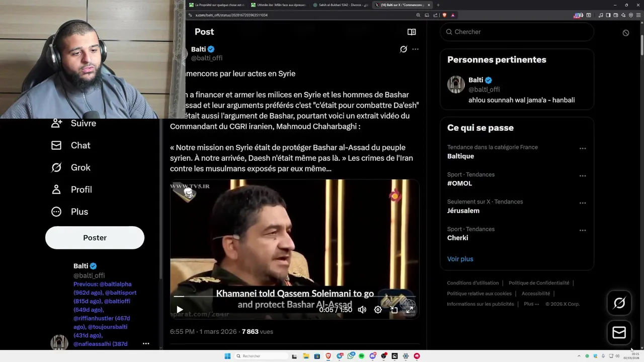Open reader view icon beside Post header
Image resolution: width=644 pixels, height=362 pixels.
[x=412, y=32]
